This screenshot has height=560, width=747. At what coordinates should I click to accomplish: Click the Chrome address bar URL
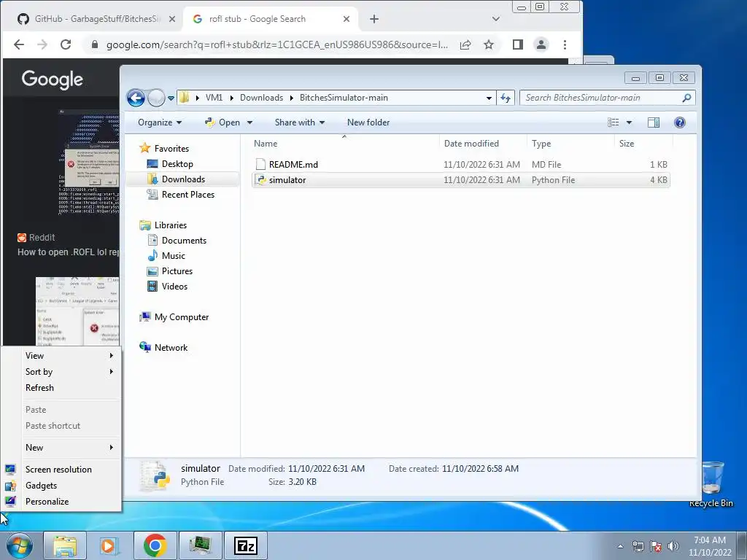click(276, 44)
